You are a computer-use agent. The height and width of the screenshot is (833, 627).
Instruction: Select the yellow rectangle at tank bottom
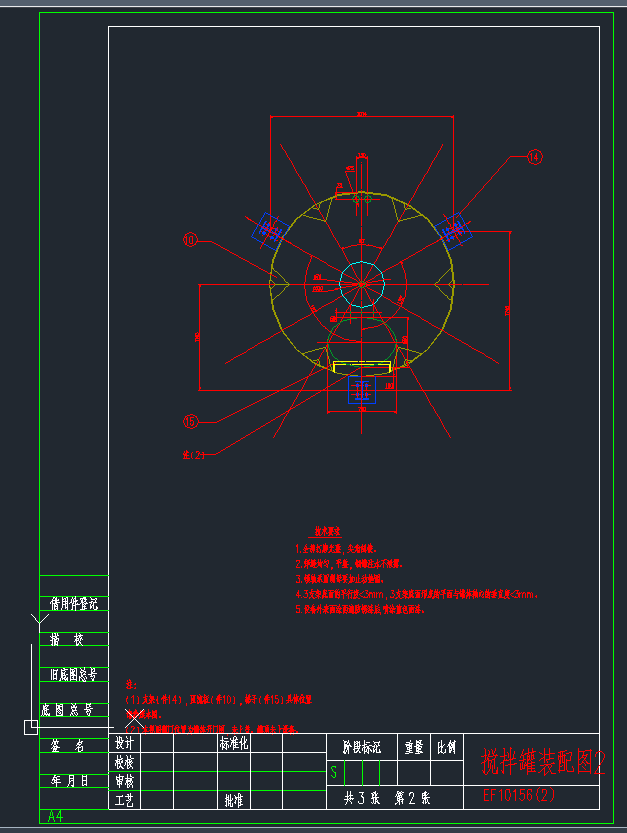[362, 367]
